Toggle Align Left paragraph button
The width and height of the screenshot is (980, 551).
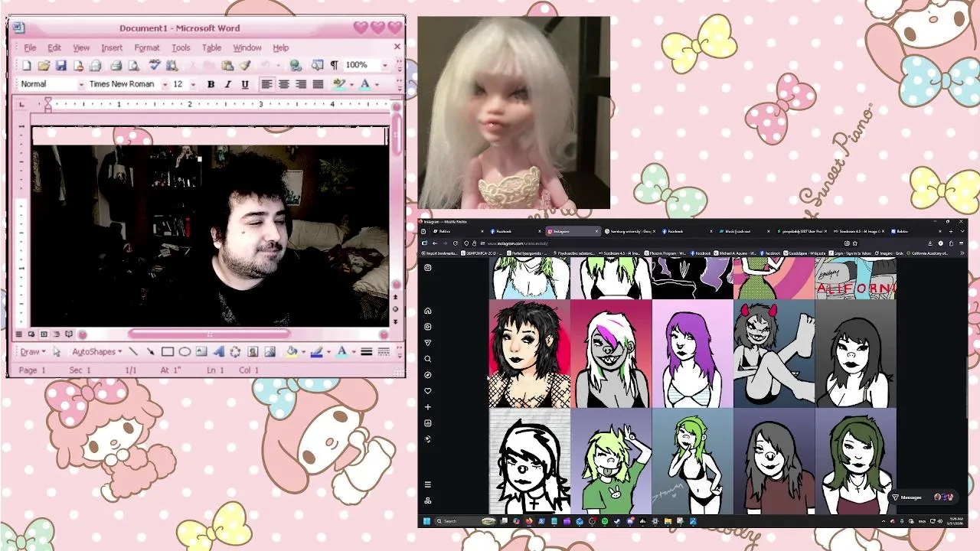[266, 84]
